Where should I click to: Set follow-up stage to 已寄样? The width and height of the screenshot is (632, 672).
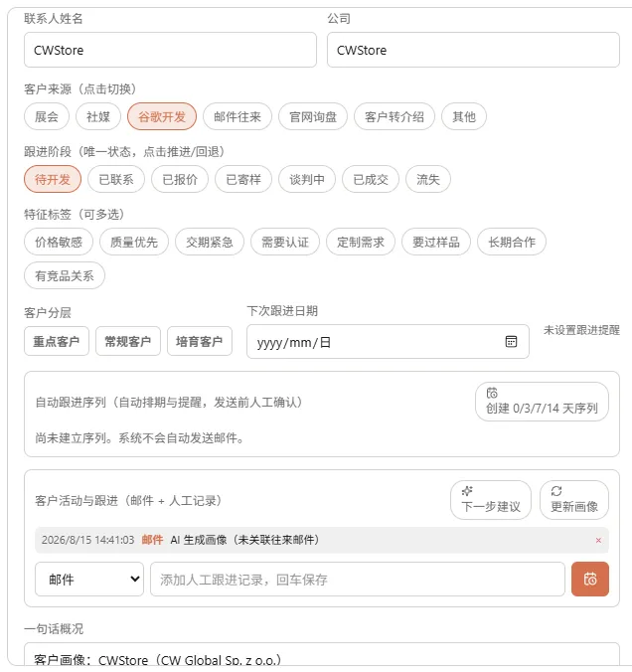tap(243, 179)
